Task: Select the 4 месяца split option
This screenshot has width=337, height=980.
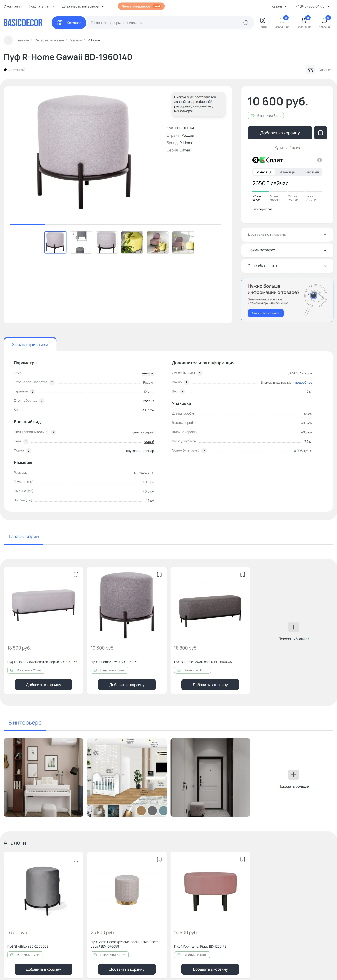Action: (x=287, y=172)
